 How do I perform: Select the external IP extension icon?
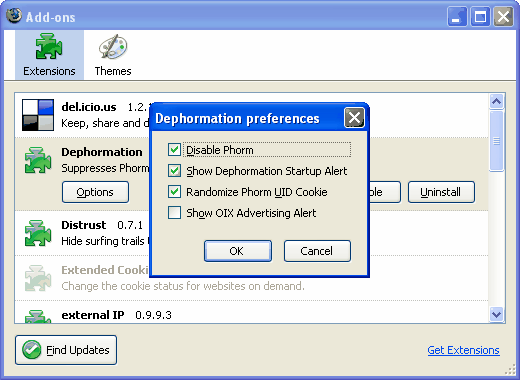point(38,316)
